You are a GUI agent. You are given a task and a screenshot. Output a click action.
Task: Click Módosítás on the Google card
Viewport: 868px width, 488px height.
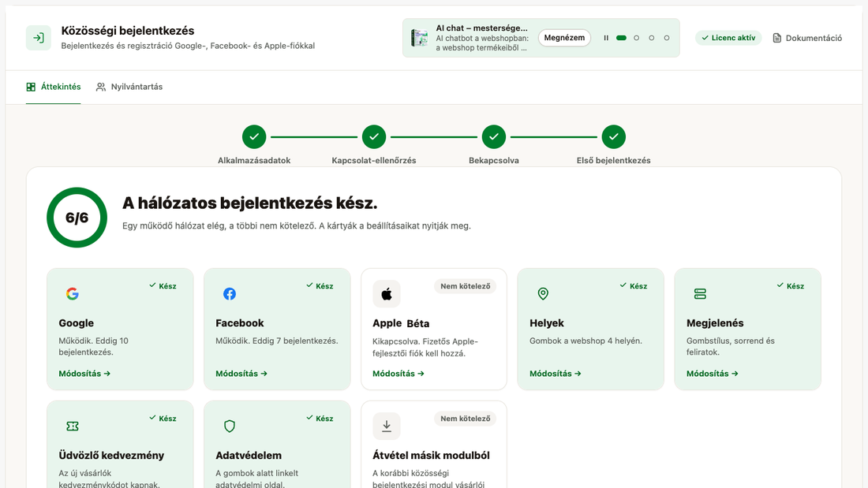point(84,374)
